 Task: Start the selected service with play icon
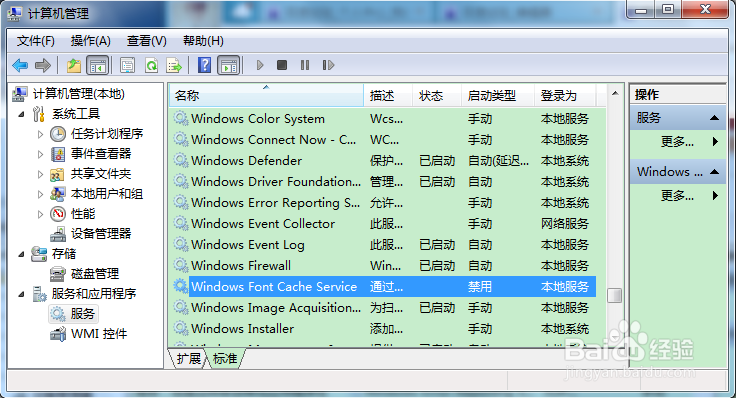point(260,65)
